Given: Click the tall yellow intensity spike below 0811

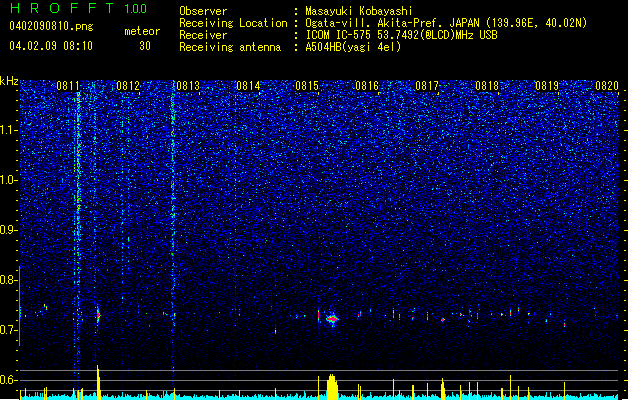Looking at the screenshot, I should [98, 382].
